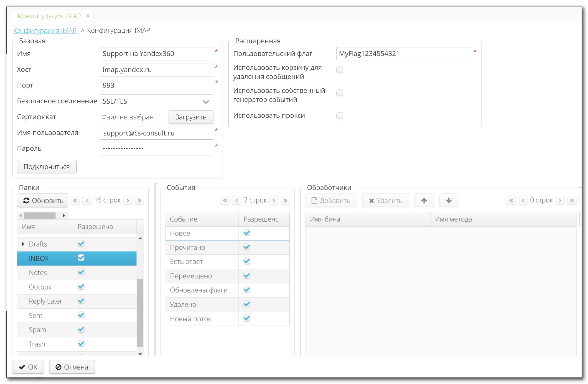Close the Конфигурация IMAP tab

(88, 16)
